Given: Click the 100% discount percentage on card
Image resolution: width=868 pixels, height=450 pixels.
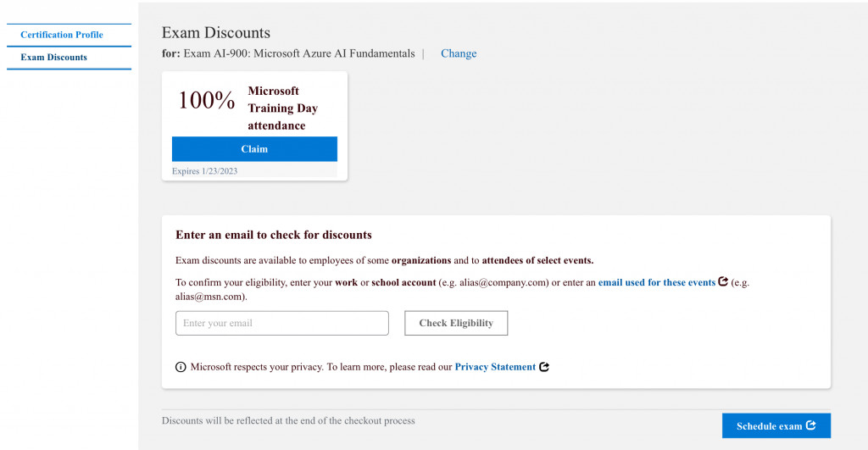Looking at the screenshot, I should pos(206,100).
